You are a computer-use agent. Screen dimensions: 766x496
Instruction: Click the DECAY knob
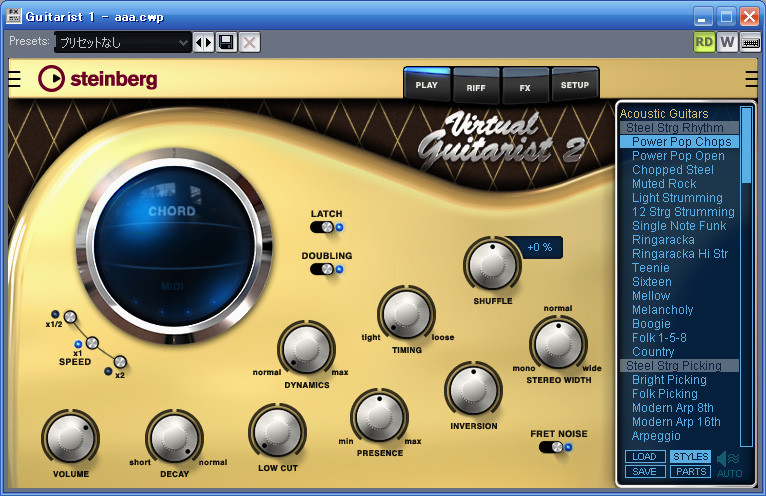pyautogui.click(x=174, y=437)
